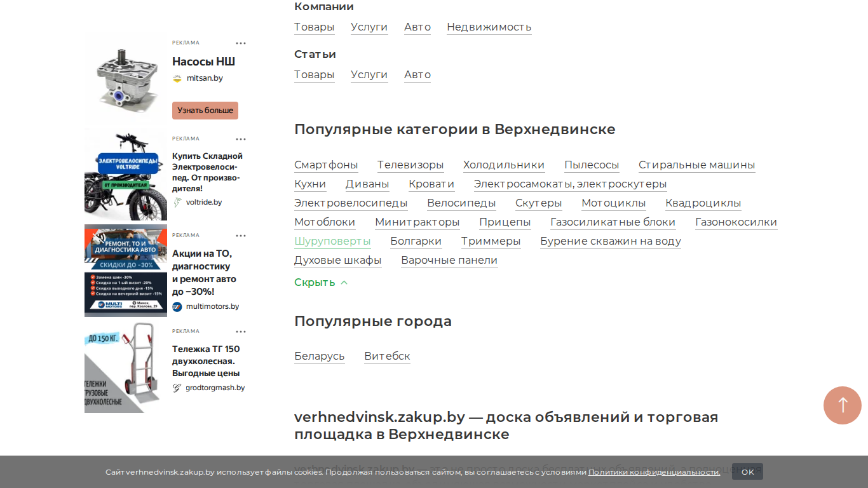
Task: Open the three-dot menu on the Voltride ad
Action: [241, 139]
